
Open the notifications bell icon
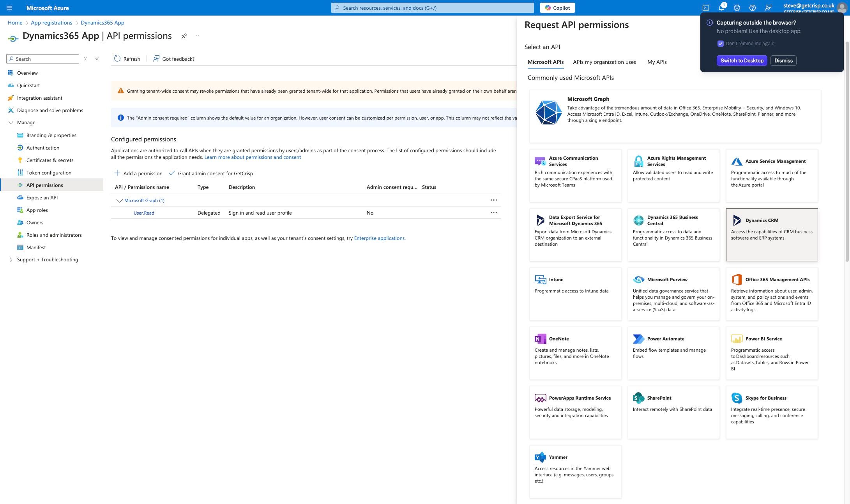721,8
